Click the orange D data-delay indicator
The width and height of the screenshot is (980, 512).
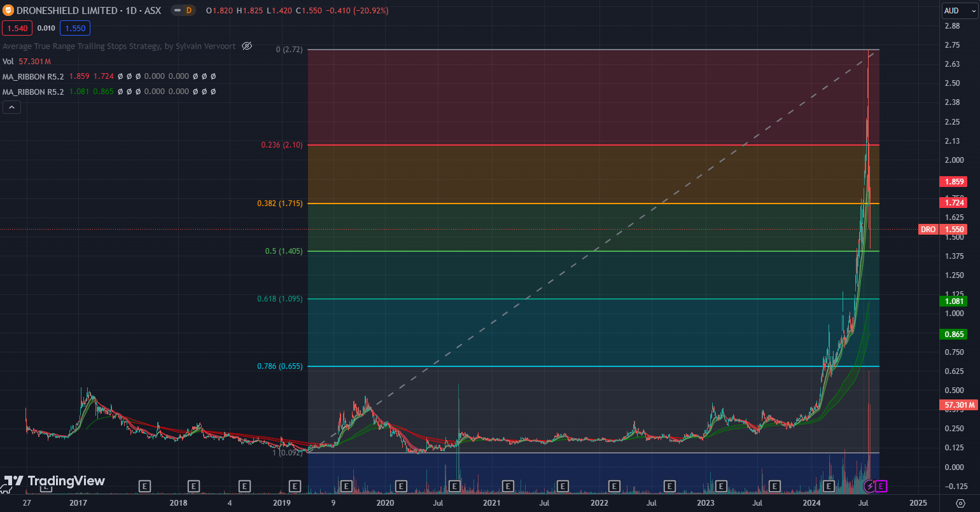click(x=188, y=11)
